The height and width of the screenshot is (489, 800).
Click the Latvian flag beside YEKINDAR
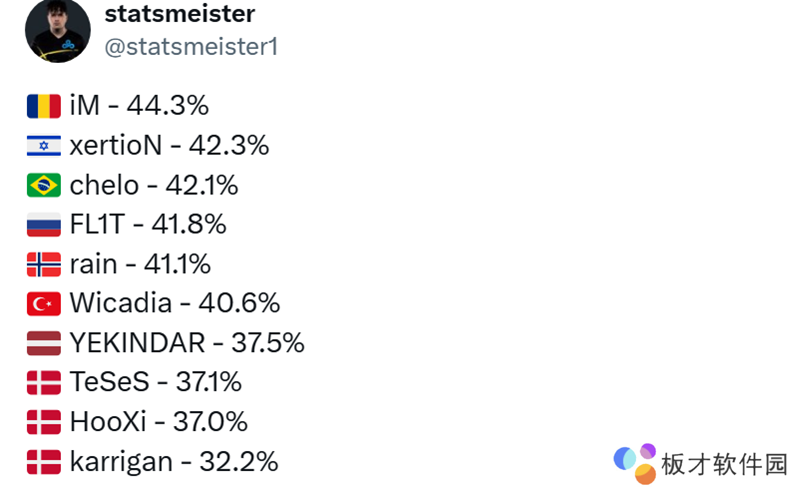[x=44, y=344]
